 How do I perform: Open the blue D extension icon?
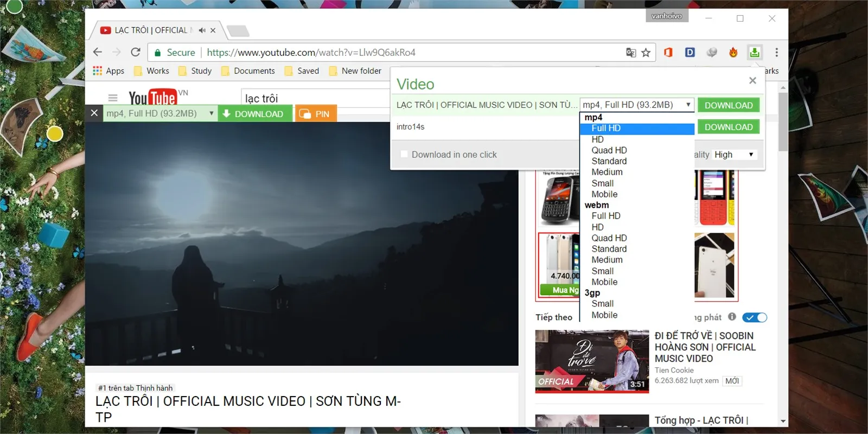[x=690, y=52]
